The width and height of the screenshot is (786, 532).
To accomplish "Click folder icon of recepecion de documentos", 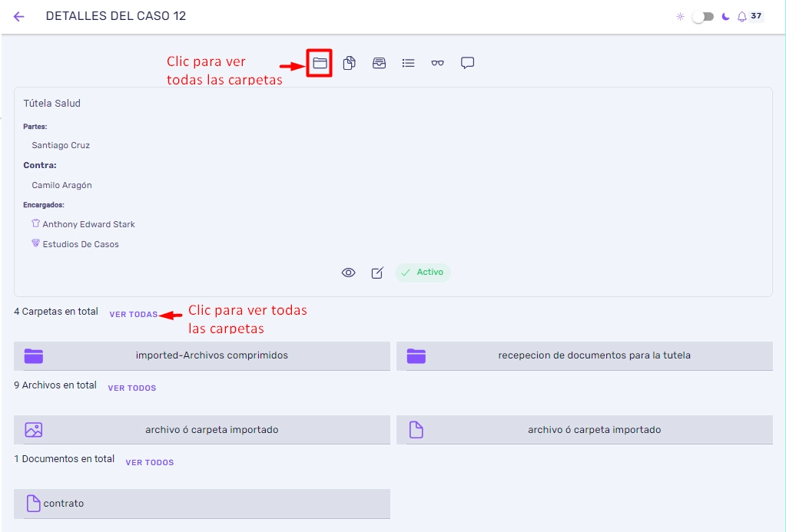I will tap(416, 356).
